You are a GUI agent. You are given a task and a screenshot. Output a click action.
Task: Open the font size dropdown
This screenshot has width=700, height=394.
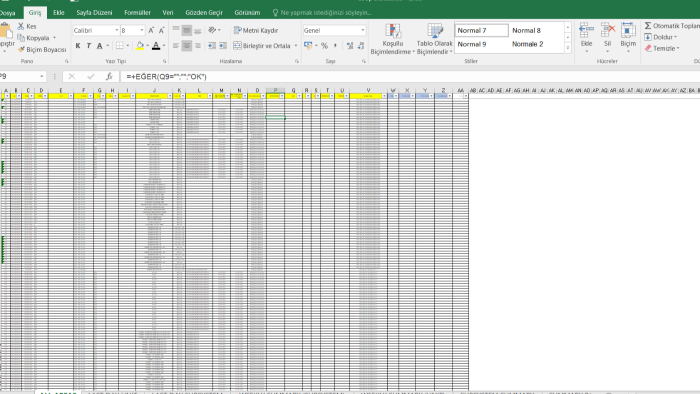pyautogui.click(x=142, y=30)
